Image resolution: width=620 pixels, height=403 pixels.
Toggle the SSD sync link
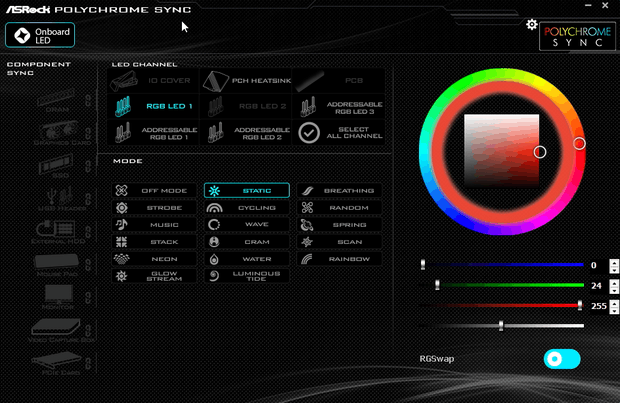click(88, 166)
